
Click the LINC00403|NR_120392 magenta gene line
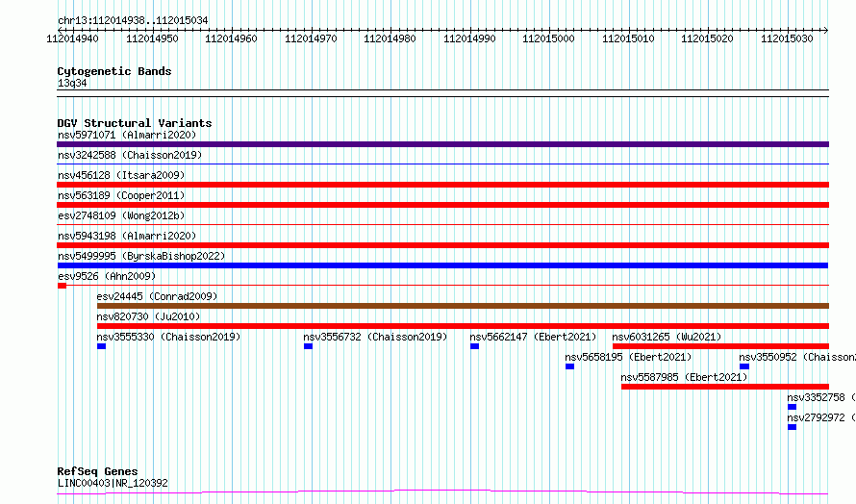(442, 492)
